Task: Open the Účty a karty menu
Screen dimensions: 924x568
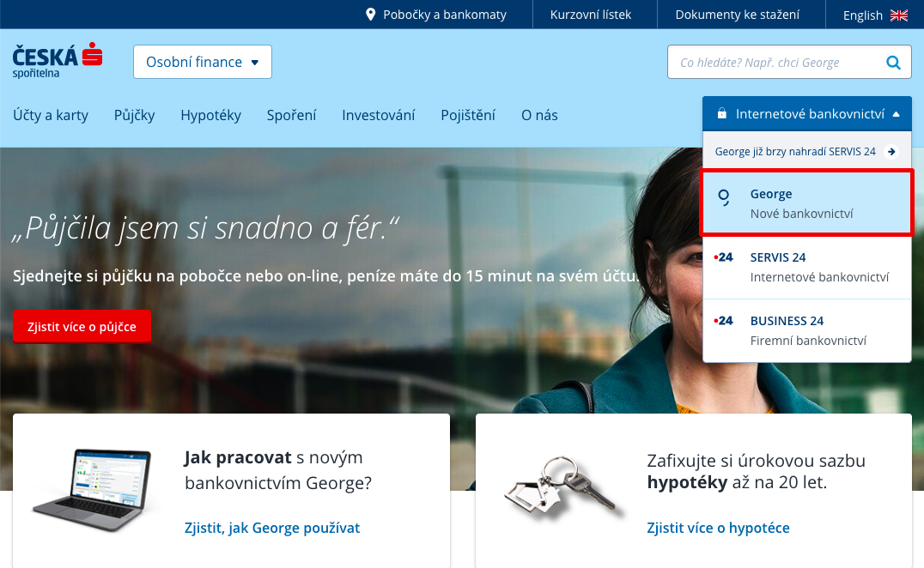Action: point(51,115)
